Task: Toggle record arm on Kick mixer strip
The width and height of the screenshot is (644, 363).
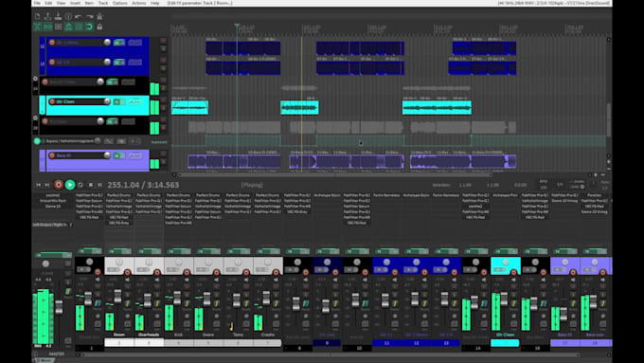Action: [x=187, y=272]
